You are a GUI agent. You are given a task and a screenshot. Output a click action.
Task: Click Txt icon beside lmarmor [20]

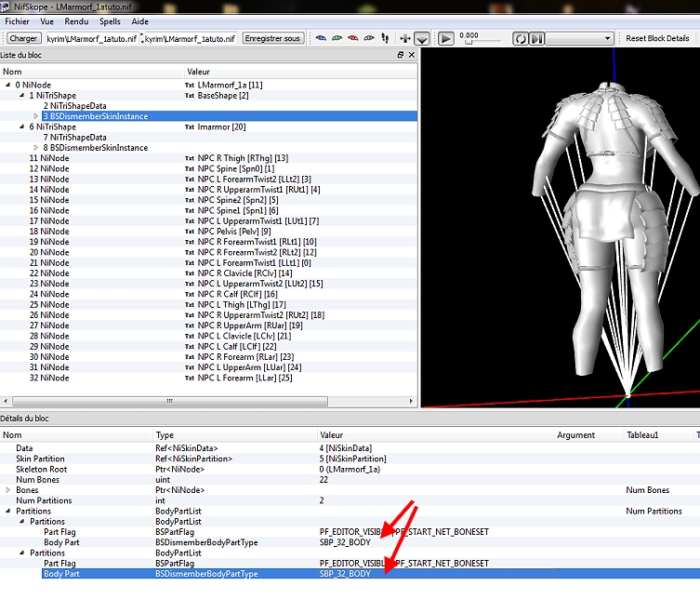(x=190, y=126)
